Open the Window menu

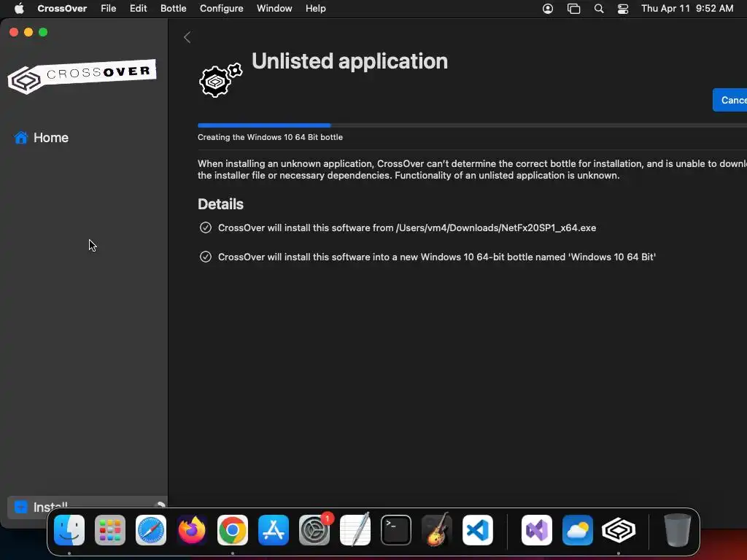coord(274,9)
